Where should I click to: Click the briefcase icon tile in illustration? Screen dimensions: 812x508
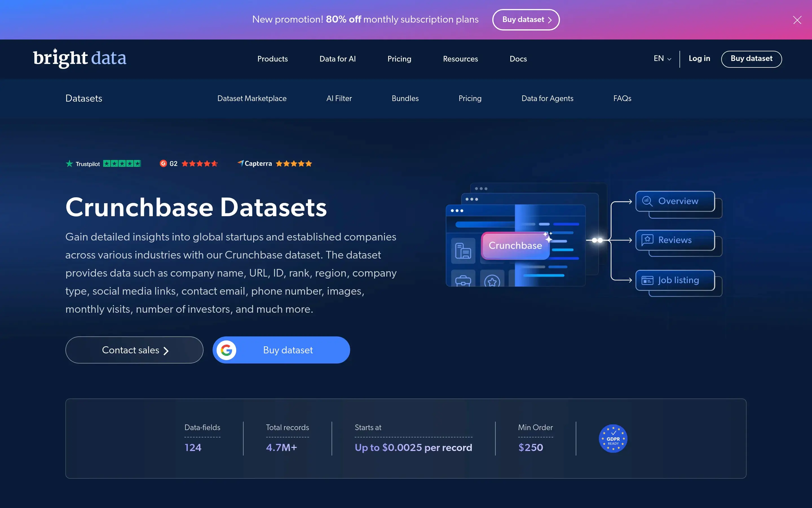pyautogui.click(x=463, y=279)
